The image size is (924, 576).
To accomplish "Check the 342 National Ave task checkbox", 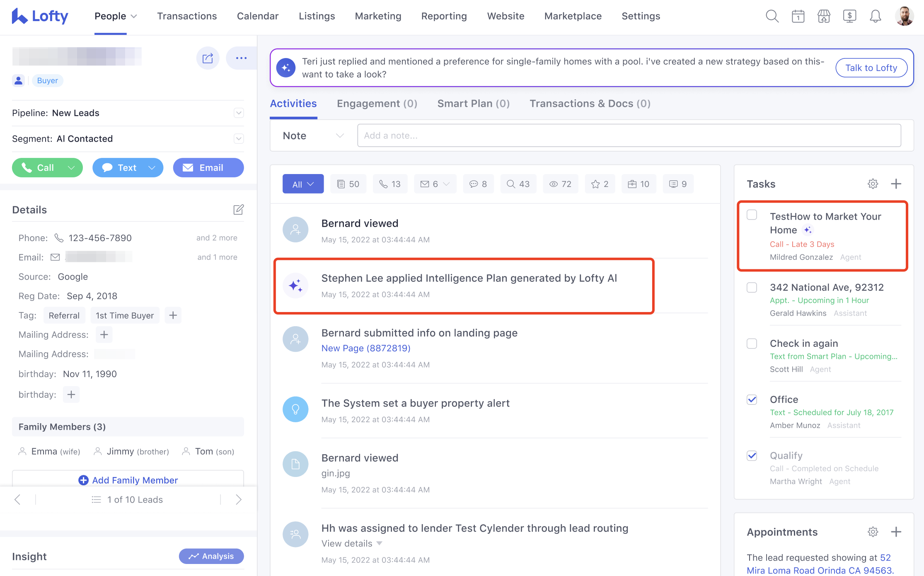I will click(752, 288).
